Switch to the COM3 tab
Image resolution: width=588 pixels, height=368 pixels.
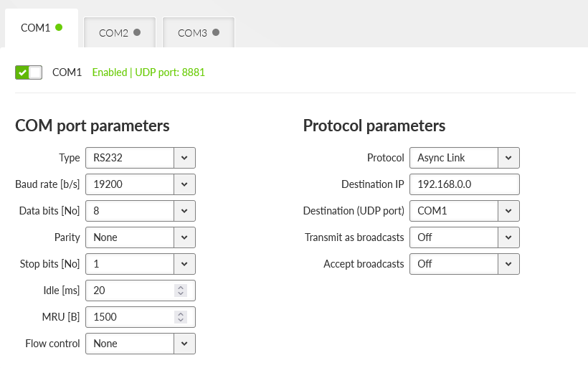click(x=198, y=32)
